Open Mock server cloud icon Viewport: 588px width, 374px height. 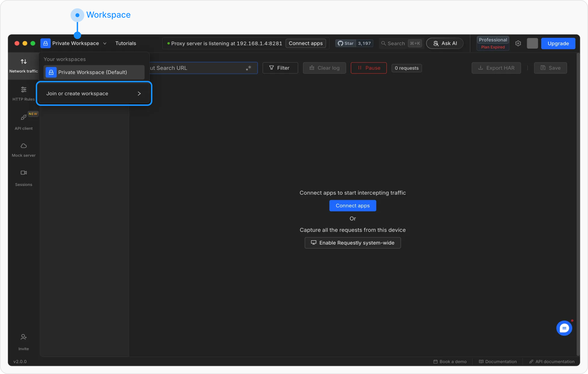(24, 146)
